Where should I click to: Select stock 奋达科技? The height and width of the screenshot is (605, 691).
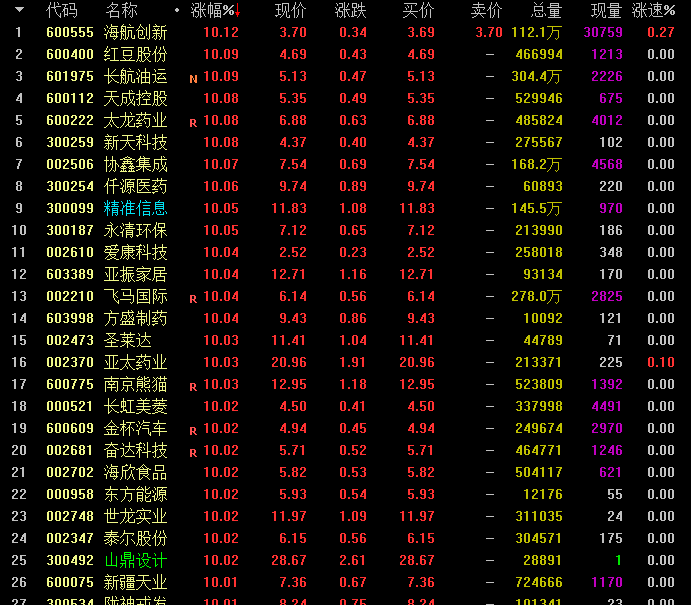point(135,450)
